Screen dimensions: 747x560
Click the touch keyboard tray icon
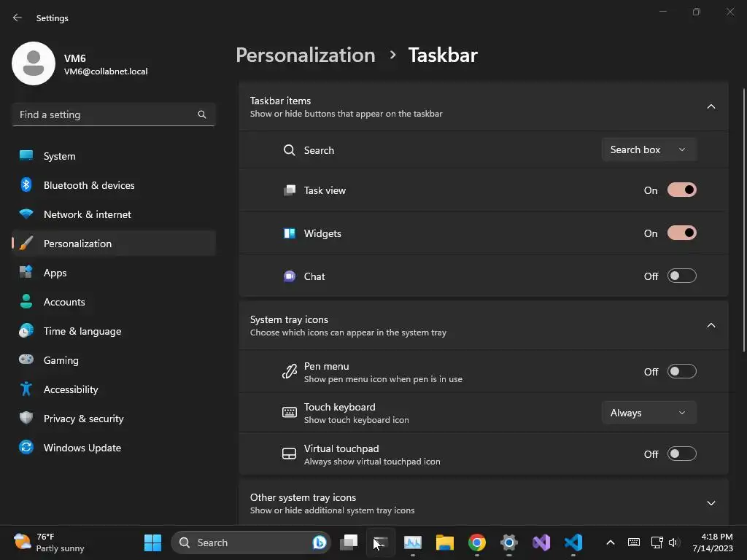[634, 542]
